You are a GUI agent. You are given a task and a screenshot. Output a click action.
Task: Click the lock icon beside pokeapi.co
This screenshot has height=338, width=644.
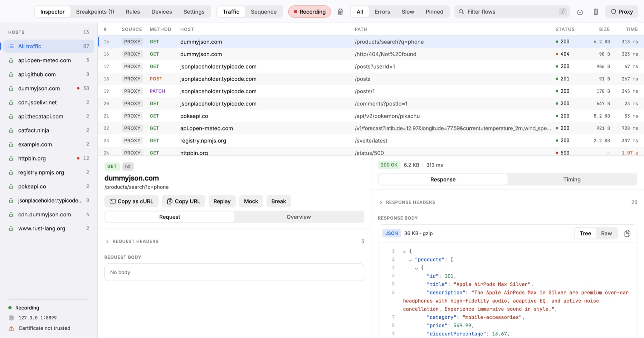click(11, 186)
